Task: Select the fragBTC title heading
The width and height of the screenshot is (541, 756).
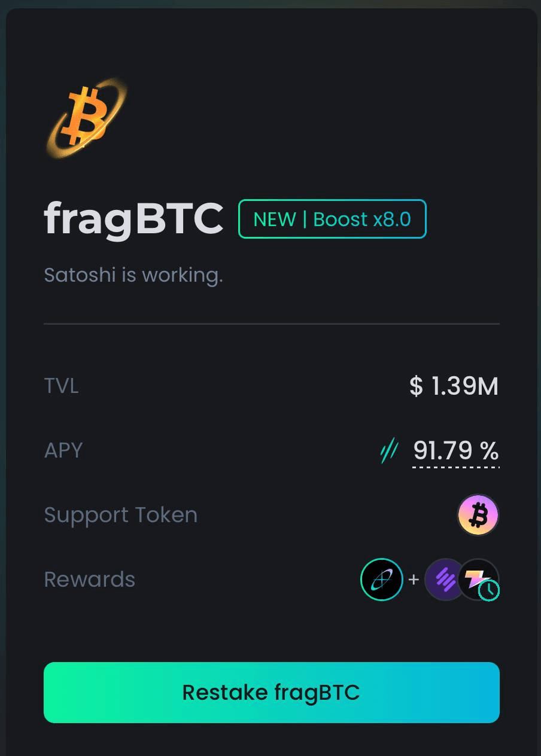Action: tap(133, 218)
